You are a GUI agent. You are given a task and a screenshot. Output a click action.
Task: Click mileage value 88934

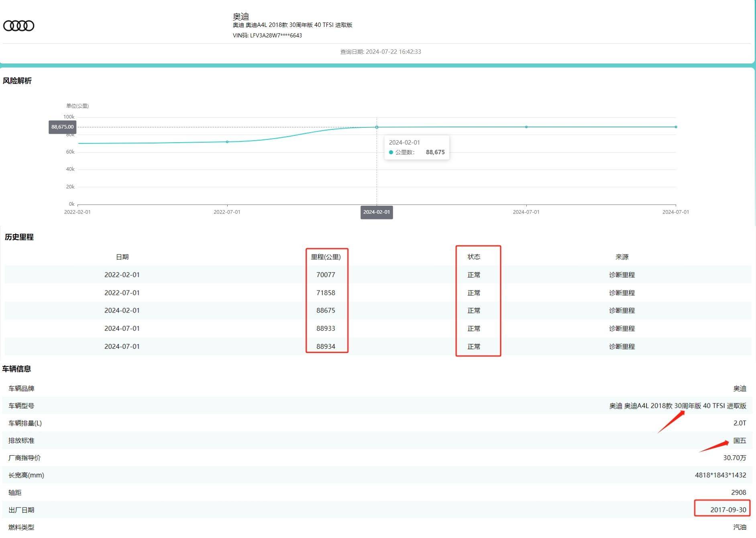[x=326, y=346]
